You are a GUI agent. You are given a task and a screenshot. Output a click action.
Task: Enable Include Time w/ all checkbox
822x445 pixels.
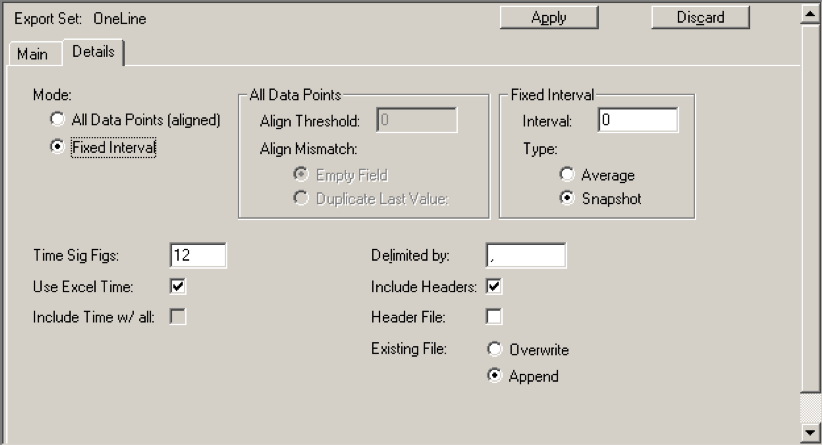[178, 317]
